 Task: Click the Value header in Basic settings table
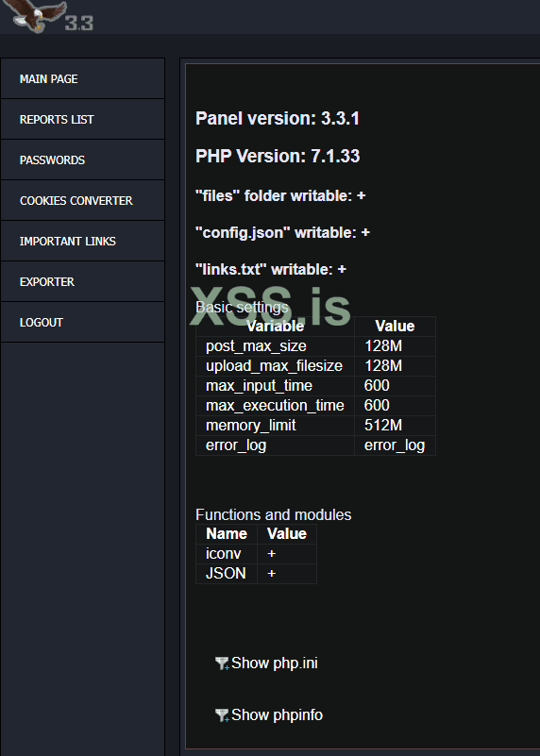pyautogui.click(x=395, y=327)
